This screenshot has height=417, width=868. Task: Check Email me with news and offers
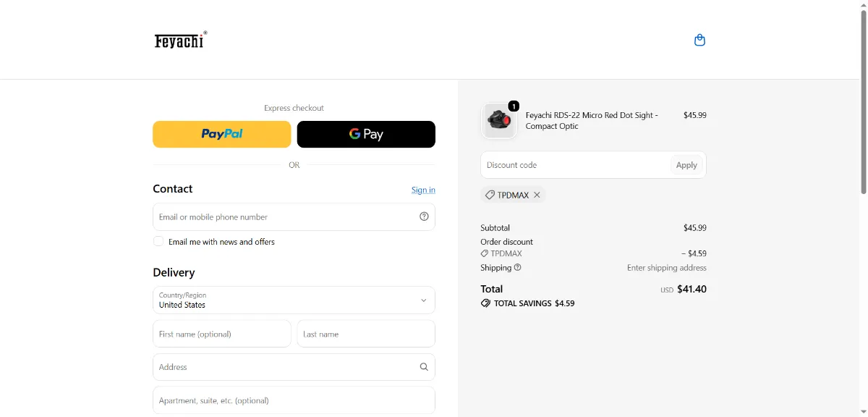[158, 241]
